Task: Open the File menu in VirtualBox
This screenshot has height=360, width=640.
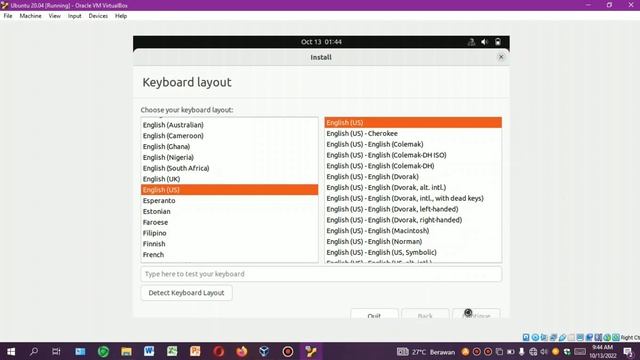Action: (8, 16)
